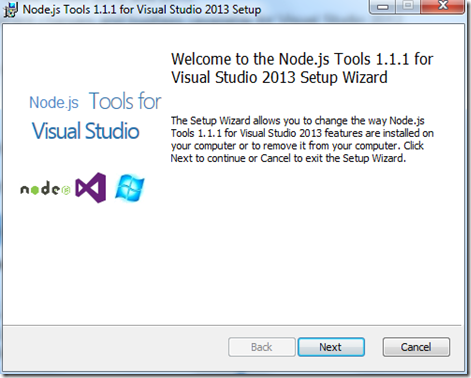Minimize the Setup window
This screenshot has width=471, height=378.
[x=382, y=7]
